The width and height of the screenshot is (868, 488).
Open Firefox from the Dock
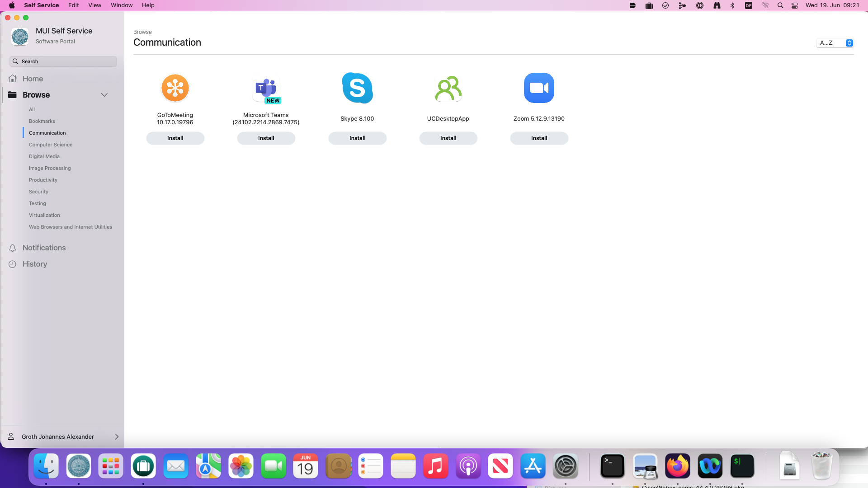(678, 466)
